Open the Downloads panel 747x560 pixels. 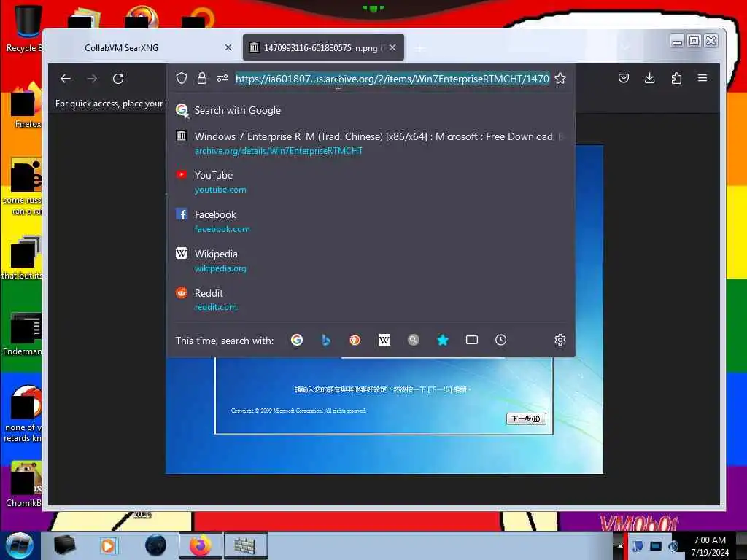tap(649, 78)
